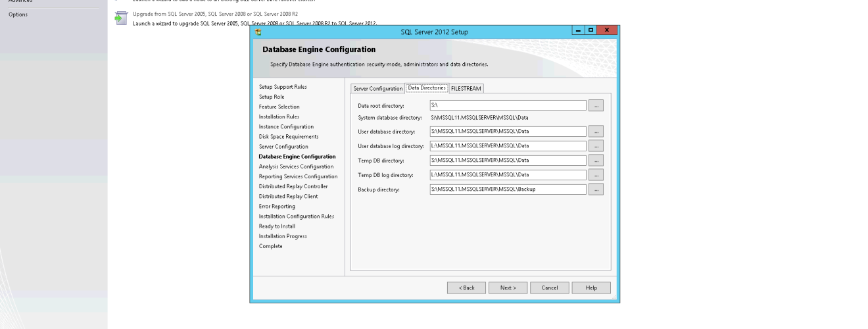Edit the Temp DB directory field
868x329 pixels.
[508, 160]
